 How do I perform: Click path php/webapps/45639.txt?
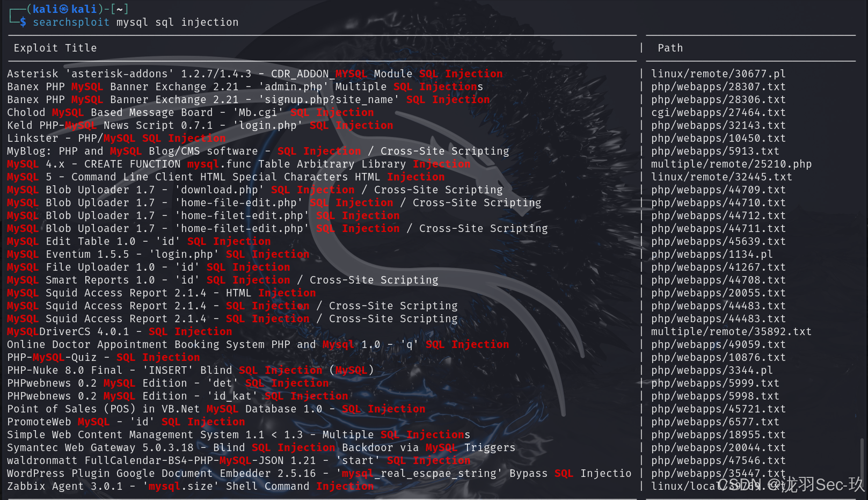pos(718,241)
